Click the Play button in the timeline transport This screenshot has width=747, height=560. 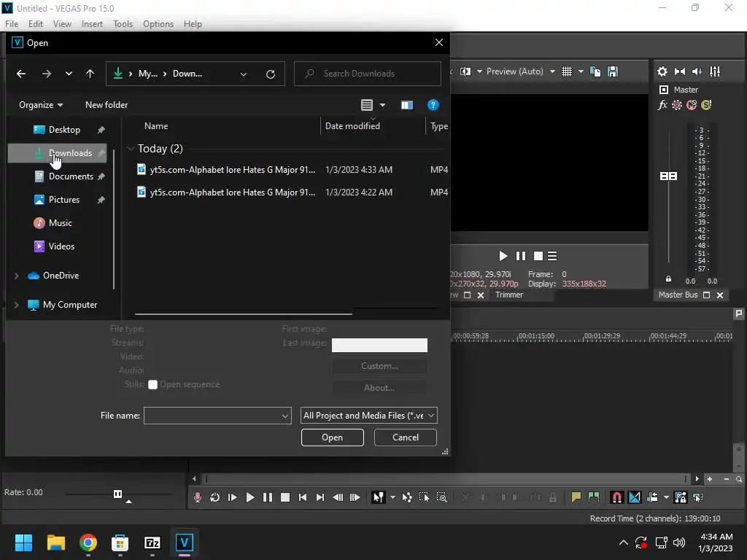249,497
